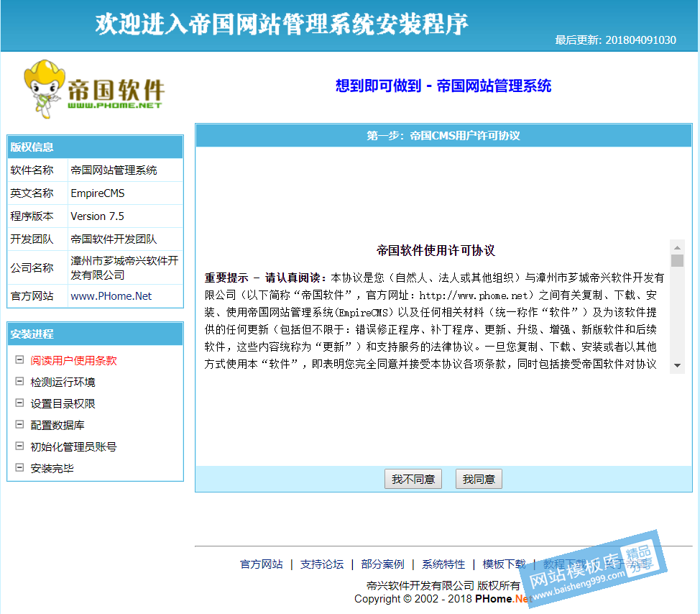Select the 配置数据库 install step
The image size is (700, 614).
57,425
